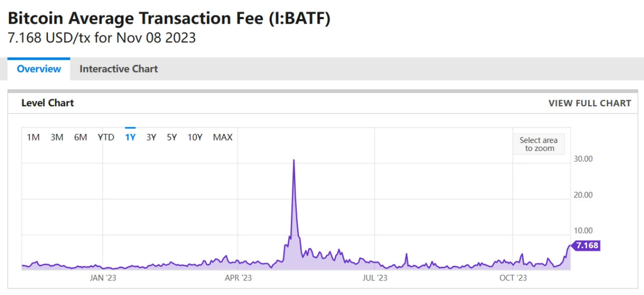
Task: Choose the YTD time range
Action: (x=106, y=137)
